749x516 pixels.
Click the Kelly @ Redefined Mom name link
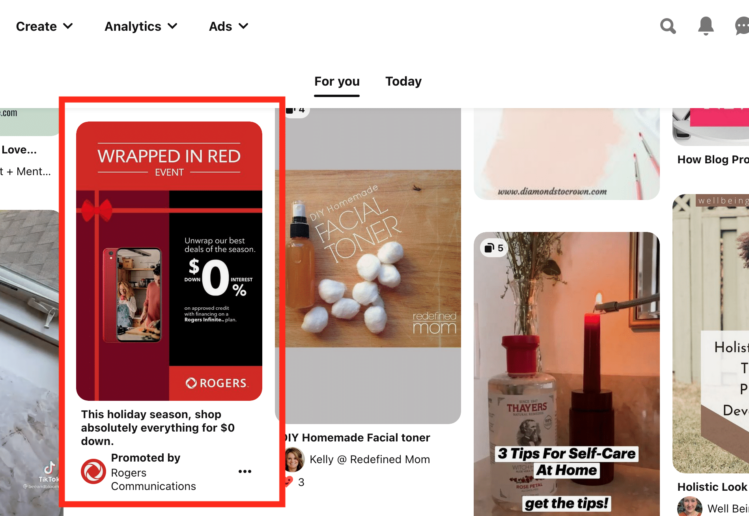coord(370,460)
